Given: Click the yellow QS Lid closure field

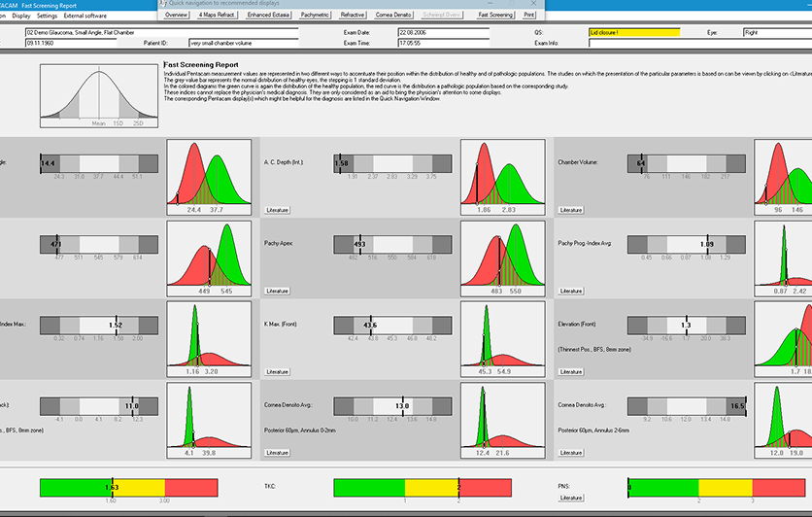Looking at the screenshot, I should (x=634, y=32).
